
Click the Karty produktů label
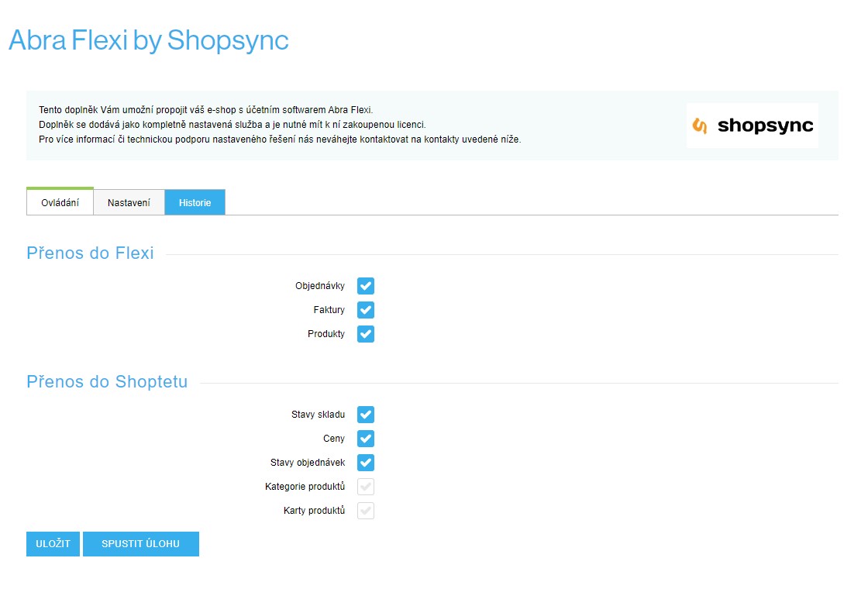(315, 511)
